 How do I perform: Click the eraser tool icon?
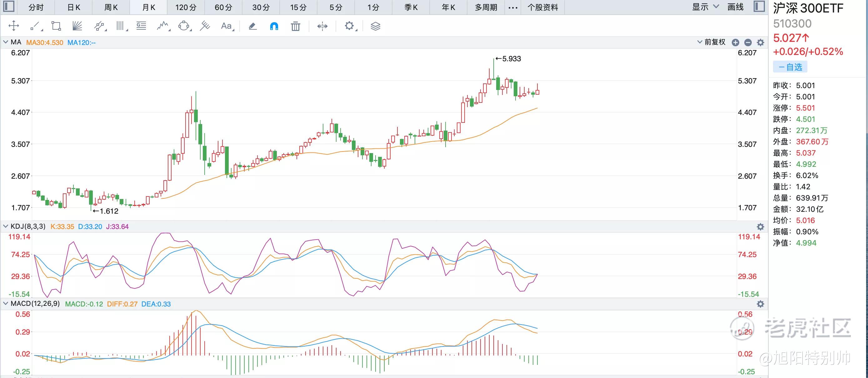[x=253, y=26]
